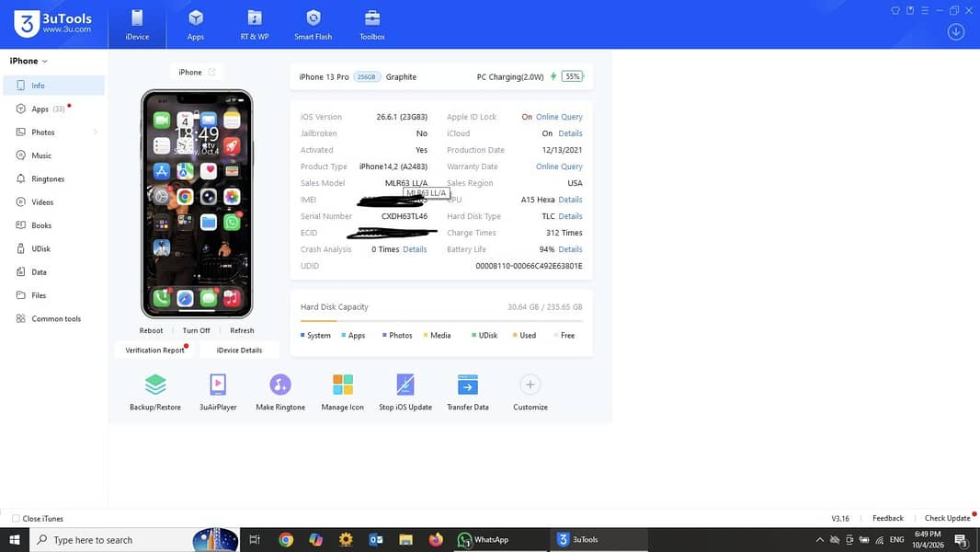Screen dimensions: 980x552
Task: Open UDisk in the sidebar
Action: click(x=53, y=248)
